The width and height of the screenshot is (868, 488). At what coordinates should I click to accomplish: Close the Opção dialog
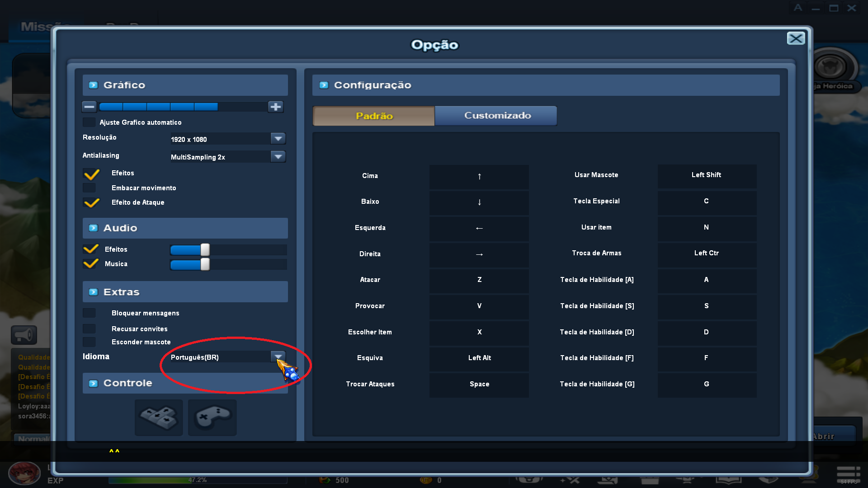(796, 38)
